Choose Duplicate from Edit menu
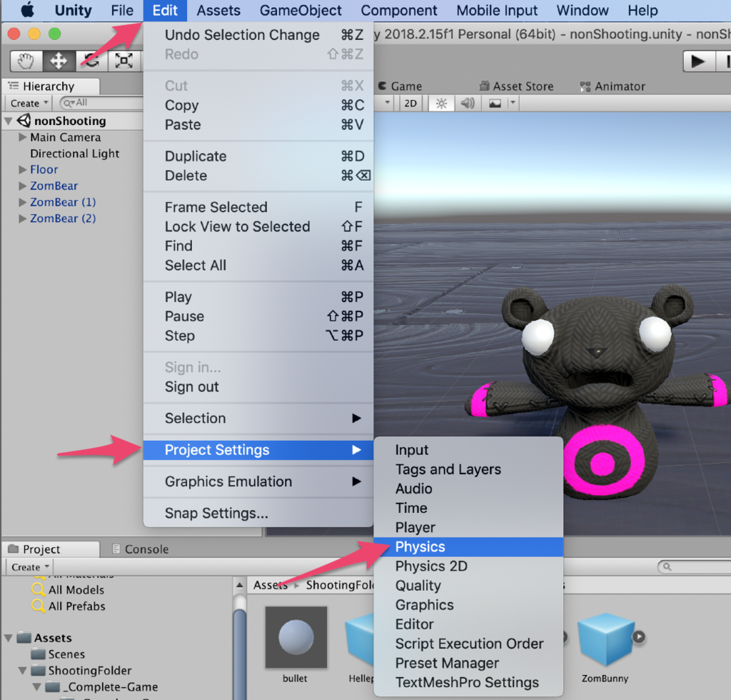 (258, 156)
